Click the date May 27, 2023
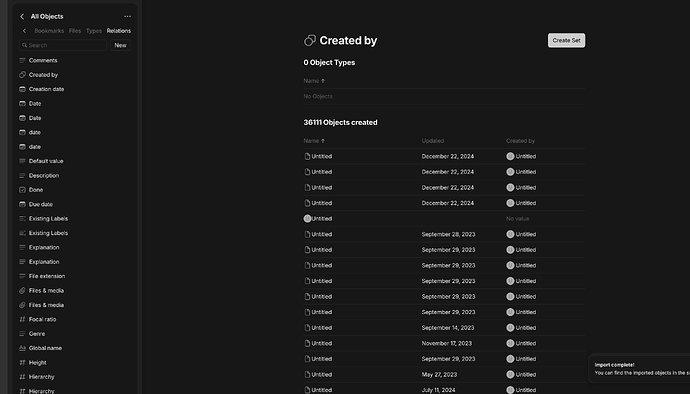Screen dimensions: 690x394 [x=439, y=375]
